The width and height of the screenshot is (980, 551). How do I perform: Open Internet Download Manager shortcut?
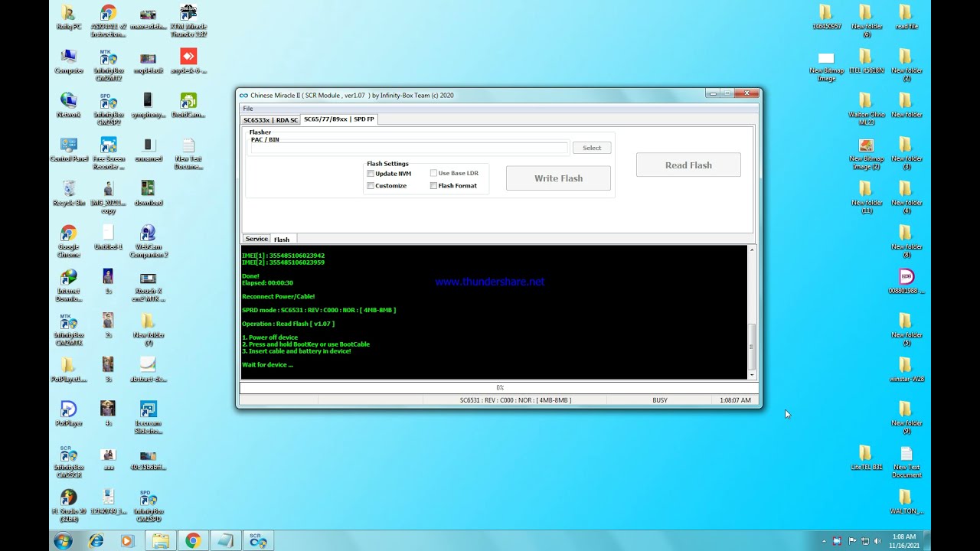pyautogui.click(x=69, y=285)
